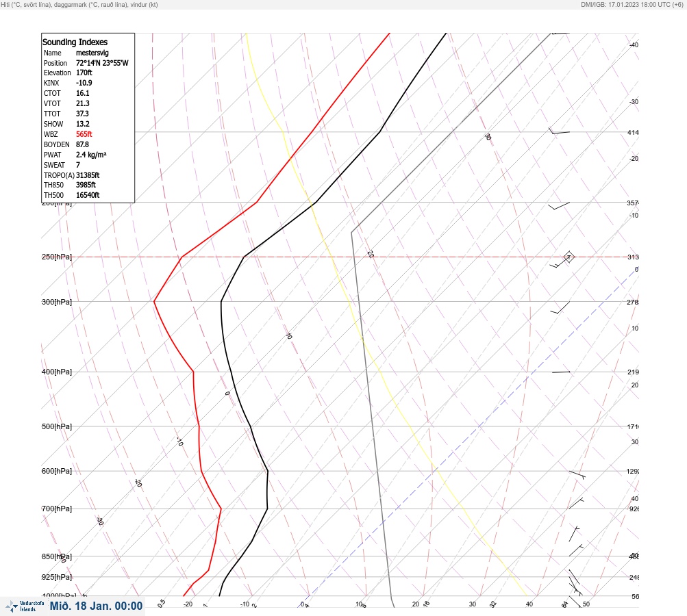Click the 850[hPa] pressure label

57,556
